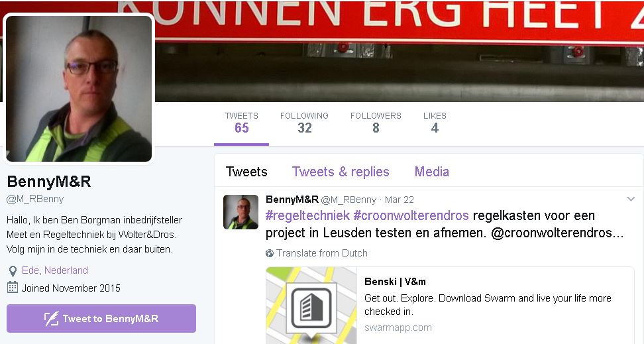Open the Likes count of 4
Screen dimensions: 644x344
tap(435, 123)
